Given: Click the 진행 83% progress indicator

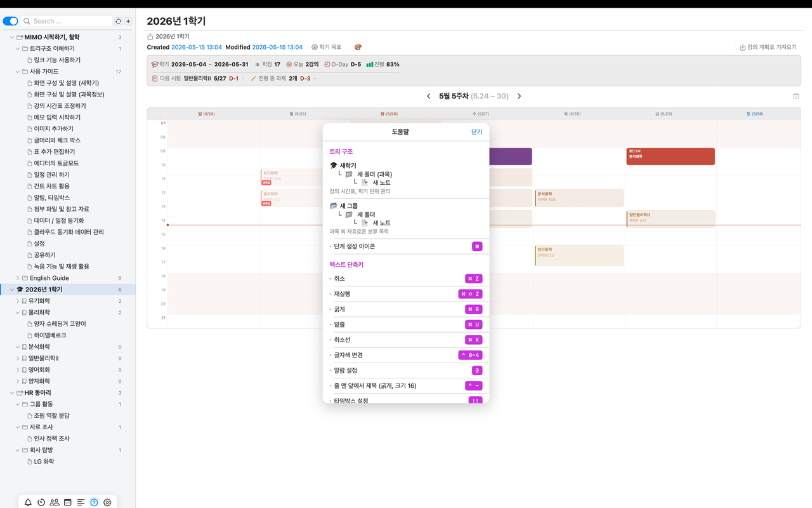Looking at the screenshot, I should click(383, 64).
